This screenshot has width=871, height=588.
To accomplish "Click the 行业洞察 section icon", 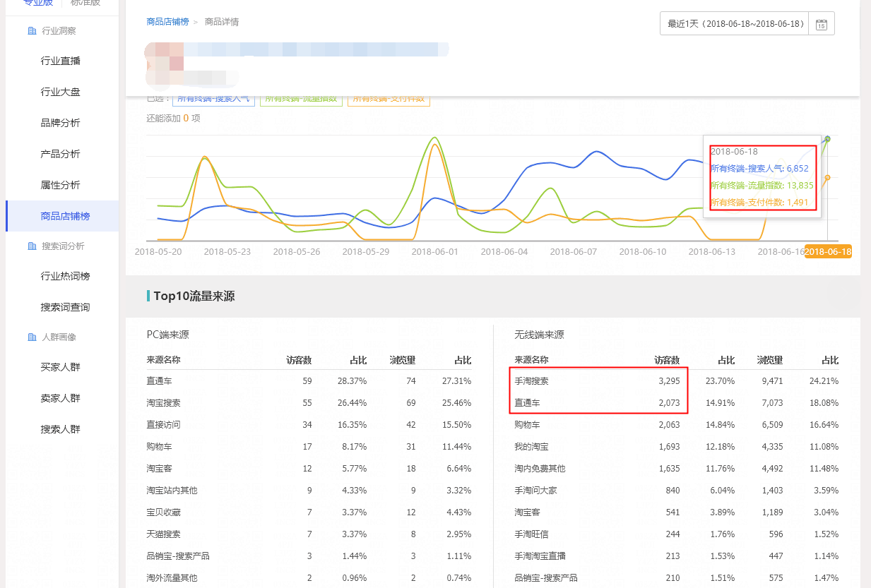I will [32, 31].
